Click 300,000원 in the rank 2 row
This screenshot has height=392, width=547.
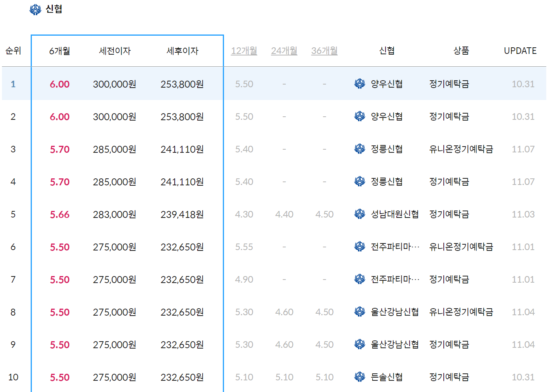tap(115, 117)
